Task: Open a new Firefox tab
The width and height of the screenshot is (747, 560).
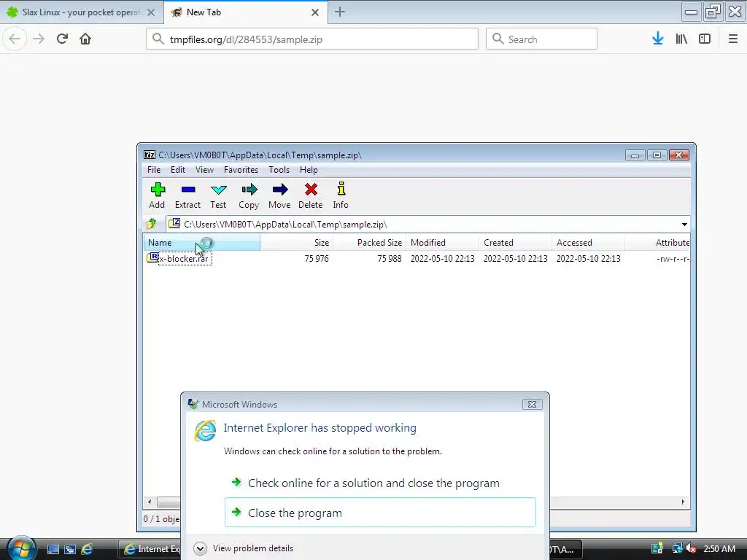Action: coord(340,12)
